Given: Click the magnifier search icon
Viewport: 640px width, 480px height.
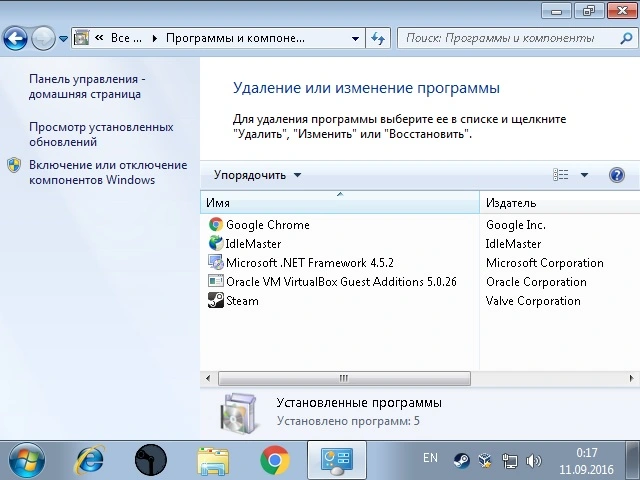Looking at the screenshot, I should point(626,38).
